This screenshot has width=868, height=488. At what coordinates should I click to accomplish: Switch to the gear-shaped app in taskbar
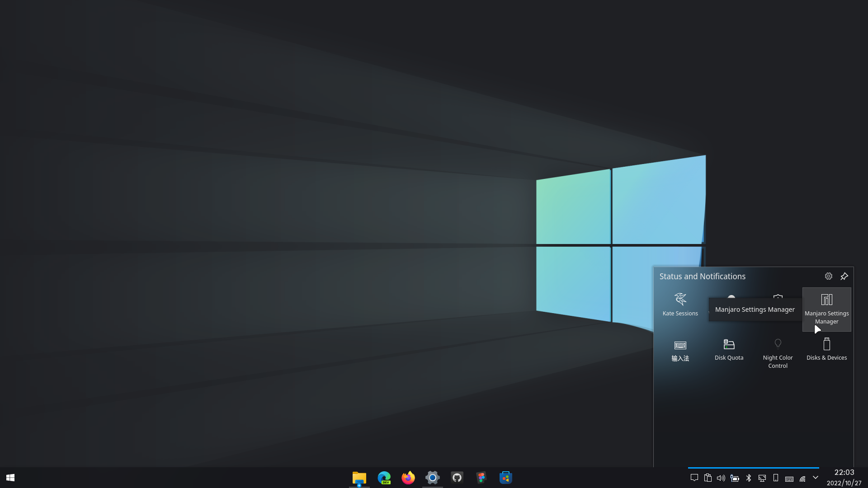click(432, 478)
